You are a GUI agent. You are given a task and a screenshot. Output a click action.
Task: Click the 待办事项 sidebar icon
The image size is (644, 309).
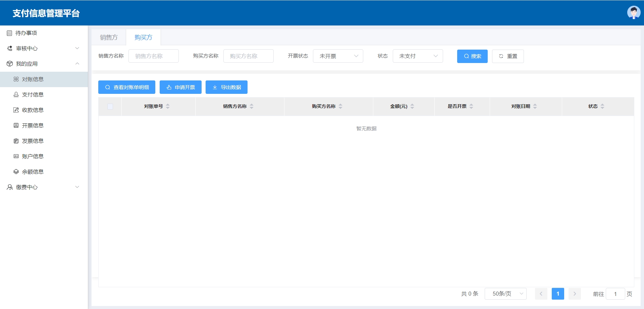click(x=9, y=33)
